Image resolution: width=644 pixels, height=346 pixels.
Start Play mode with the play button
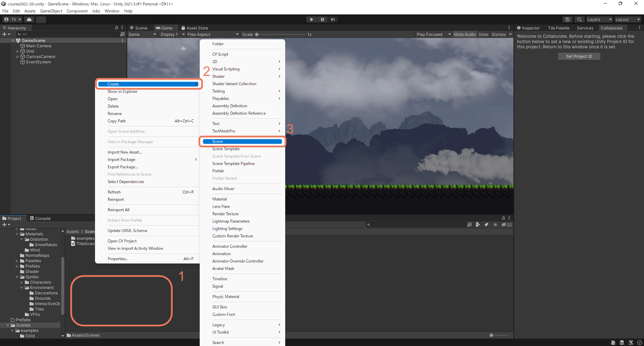pos(312,19)
